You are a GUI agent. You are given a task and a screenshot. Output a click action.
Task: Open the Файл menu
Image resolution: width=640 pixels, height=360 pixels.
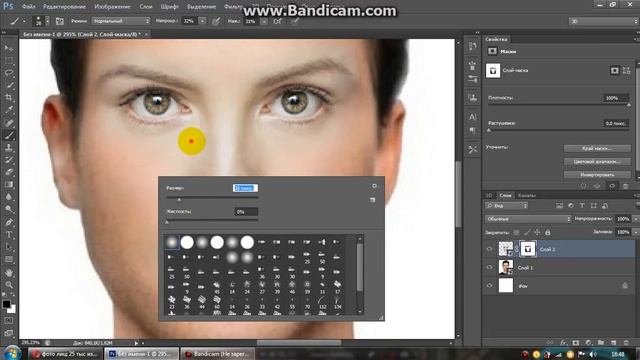tap(29, 7)
